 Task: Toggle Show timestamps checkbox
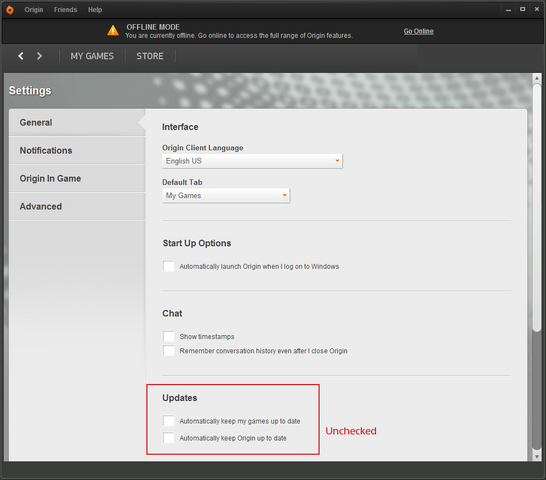tap(169, 336)
